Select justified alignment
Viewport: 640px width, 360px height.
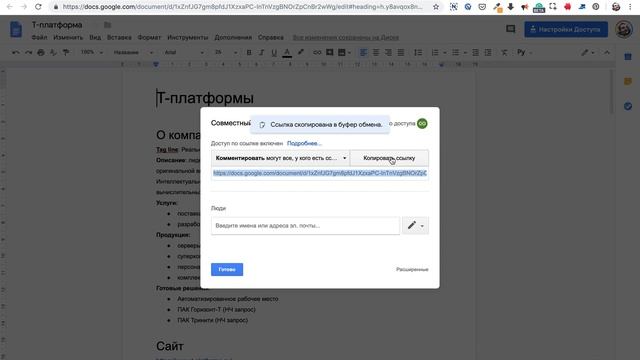pyautogui.click(x=401, y=52)
